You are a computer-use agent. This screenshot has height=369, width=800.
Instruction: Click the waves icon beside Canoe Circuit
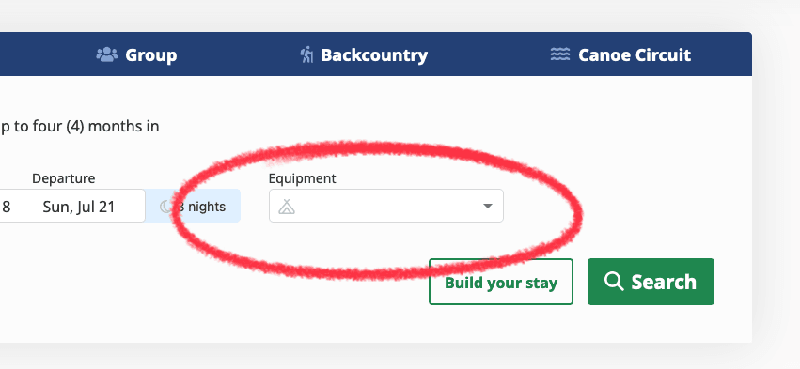pyautogui.click(x=560, y=54)
